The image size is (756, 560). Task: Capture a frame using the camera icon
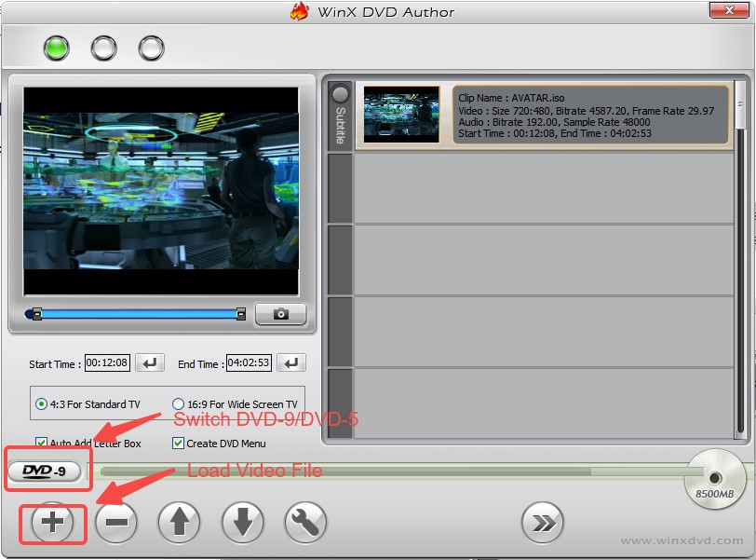click(280, 315)
